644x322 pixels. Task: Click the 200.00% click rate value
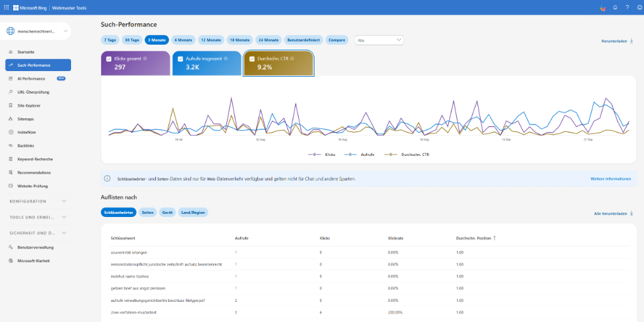pyautogui.click(x=394, y=313)
